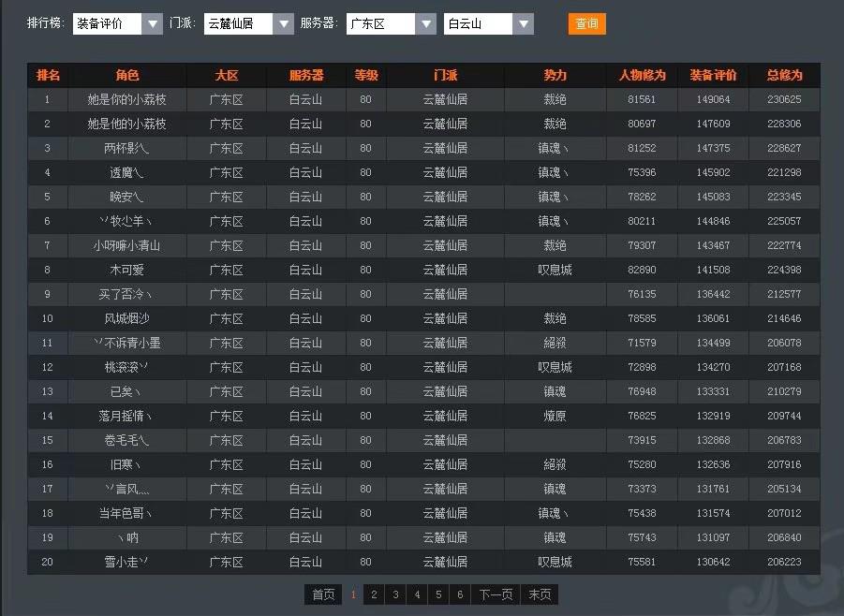
Task: Select player 木可爱 in rank 8
Action: [126, 270]
